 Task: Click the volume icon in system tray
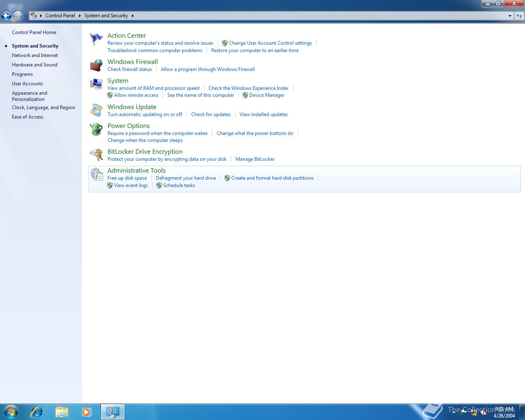pyautogui.click(x=484, y=413)
